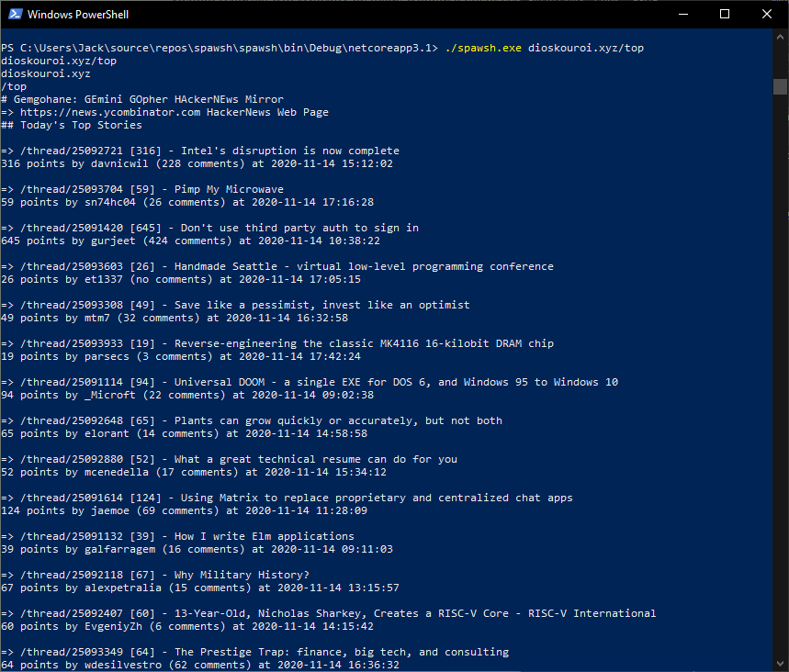Click the line '39 points by galfarragem'

click(197, 549)
